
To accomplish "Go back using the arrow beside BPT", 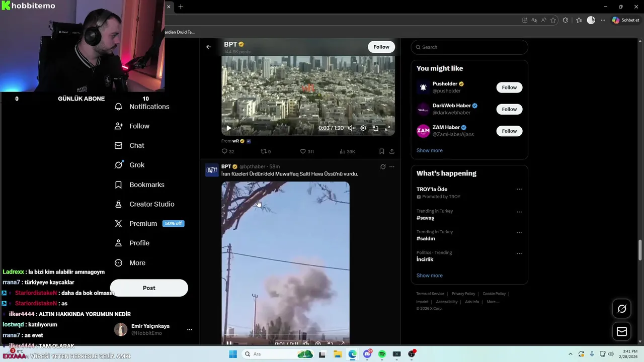I will tap(209, 47).
